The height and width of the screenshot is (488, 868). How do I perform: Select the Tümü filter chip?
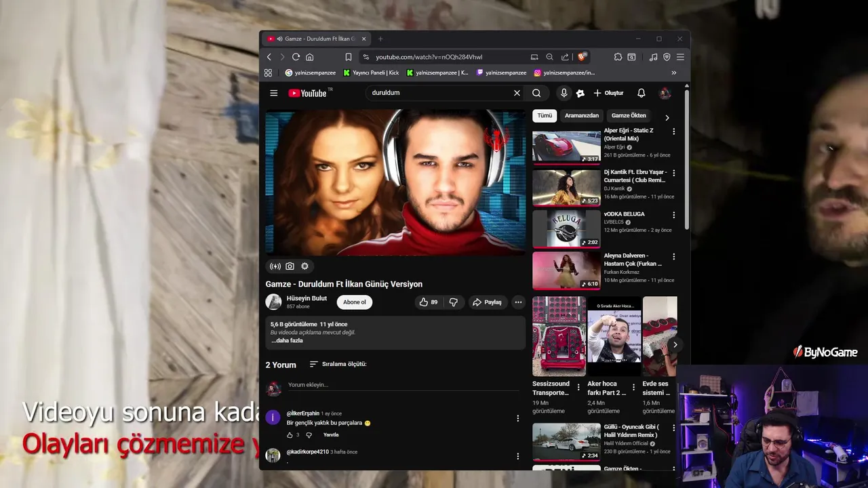coord(545,116)
